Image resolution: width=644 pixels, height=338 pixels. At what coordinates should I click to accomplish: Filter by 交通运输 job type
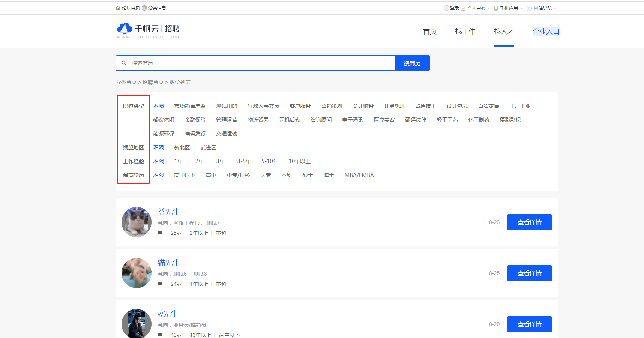coord(227,134)
